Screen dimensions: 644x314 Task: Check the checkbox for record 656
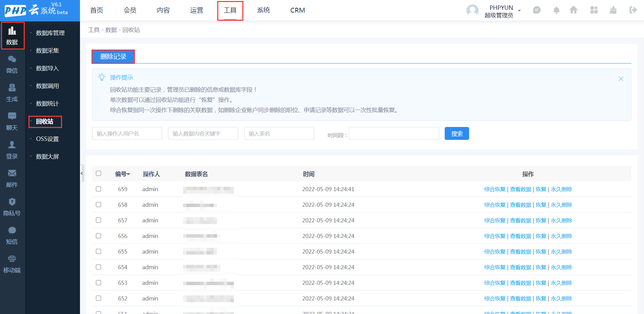click(99, 236)
